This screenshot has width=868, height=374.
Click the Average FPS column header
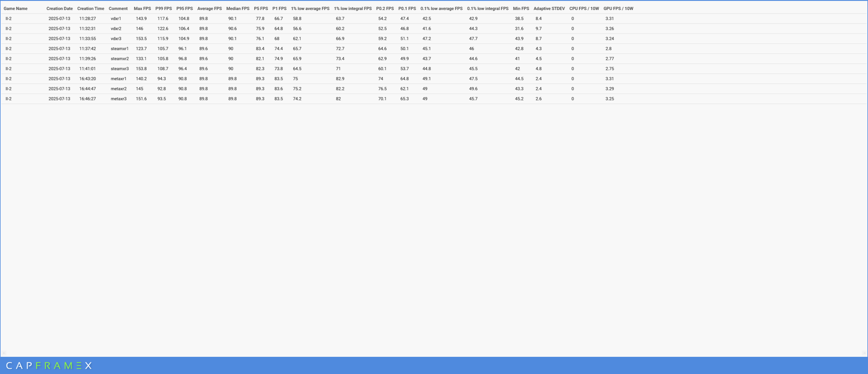(x=210, y=8)
